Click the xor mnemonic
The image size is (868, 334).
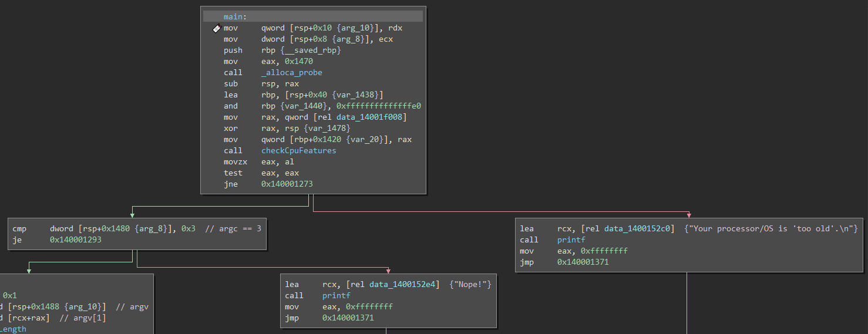231,129
